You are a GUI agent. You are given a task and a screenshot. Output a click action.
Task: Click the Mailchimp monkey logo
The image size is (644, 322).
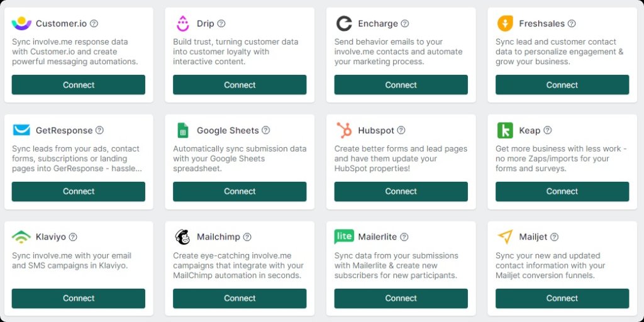(183, 237)
